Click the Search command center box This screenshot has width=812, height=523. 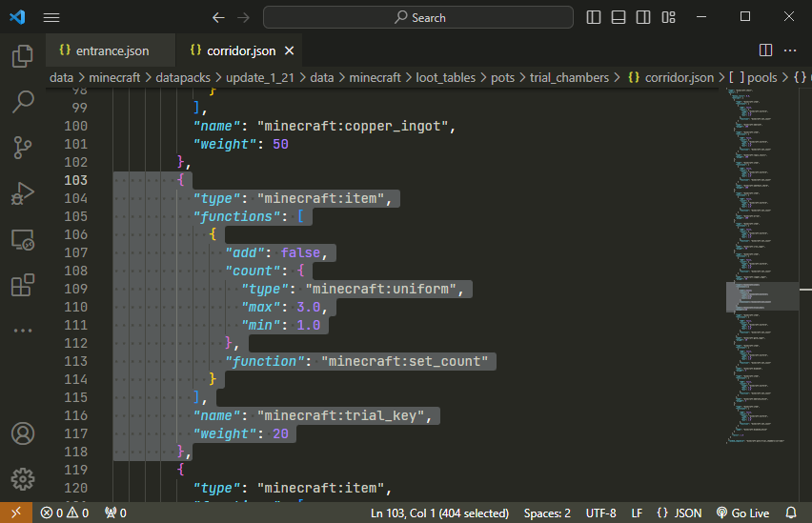click(x=418, y=17)
